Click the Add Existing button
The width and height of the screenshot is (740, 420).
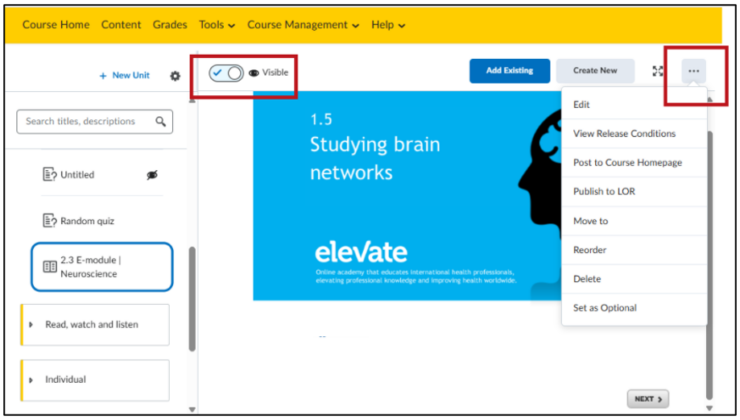509,71
